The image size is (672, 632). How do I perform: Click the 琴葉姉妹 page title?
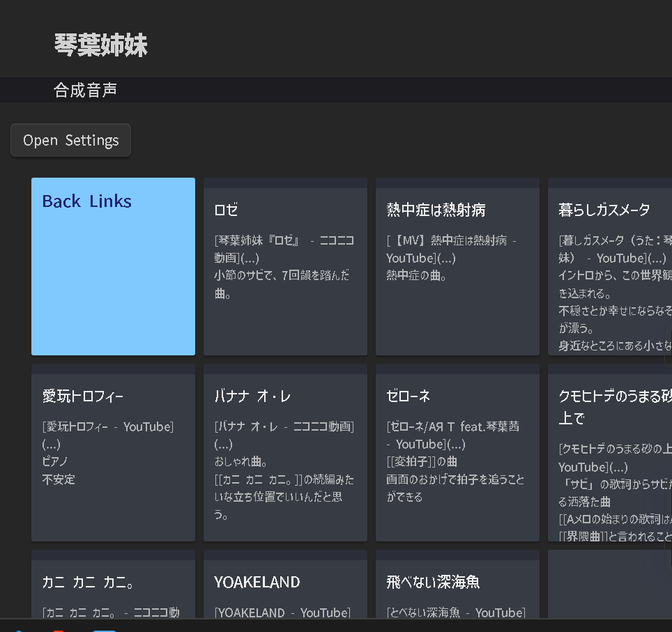pyautogui.click(x=102, y=45)
